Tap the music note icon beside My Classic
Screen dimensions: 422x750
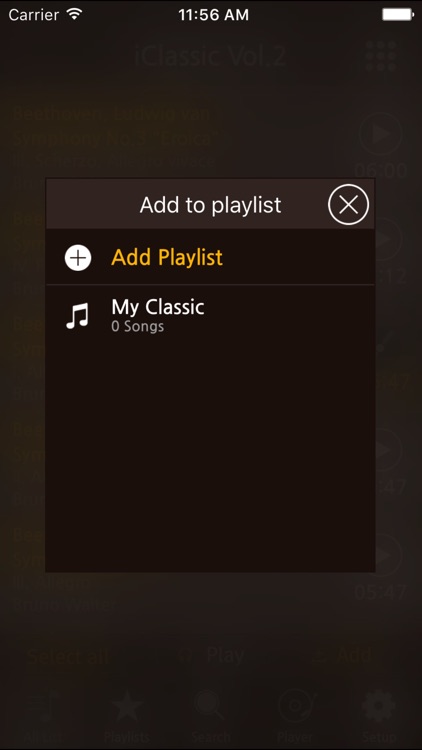pos(78,316)
